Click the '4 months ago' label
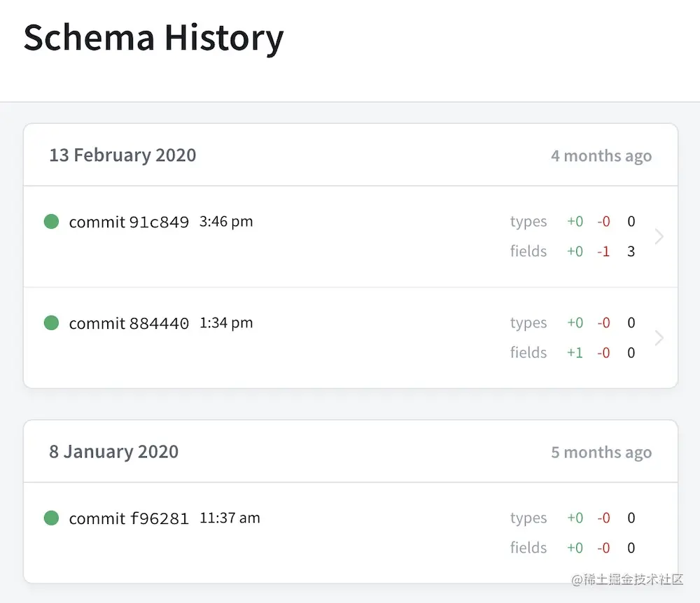 601,156
